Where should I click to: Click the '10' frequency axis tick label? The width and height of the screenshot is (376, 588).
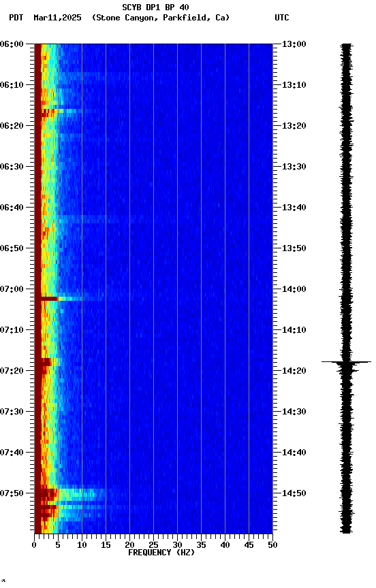tap(82, 545)
